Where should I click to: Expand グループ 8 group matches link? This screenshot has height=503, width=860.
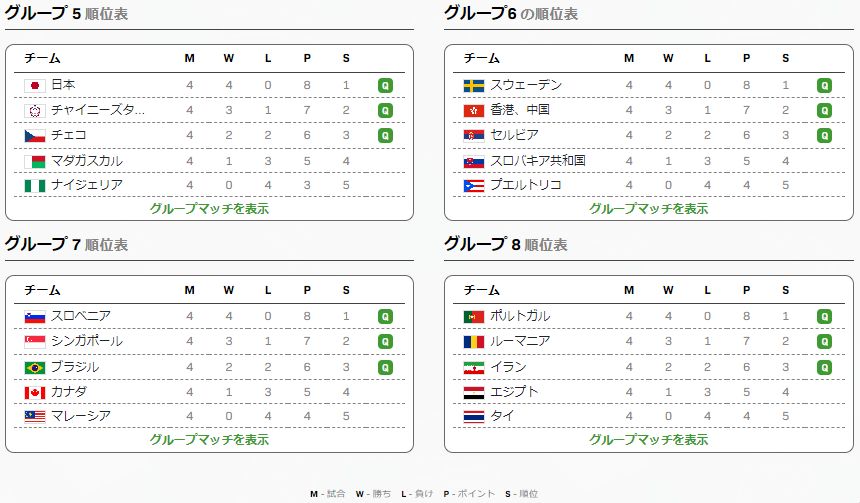tap(648, 439)
